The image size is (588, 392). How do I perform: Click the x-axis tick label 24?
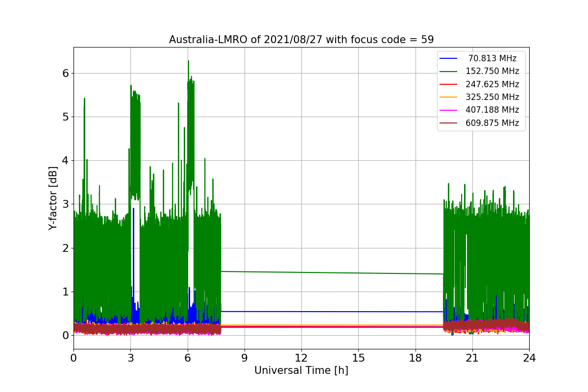[529, 358]
